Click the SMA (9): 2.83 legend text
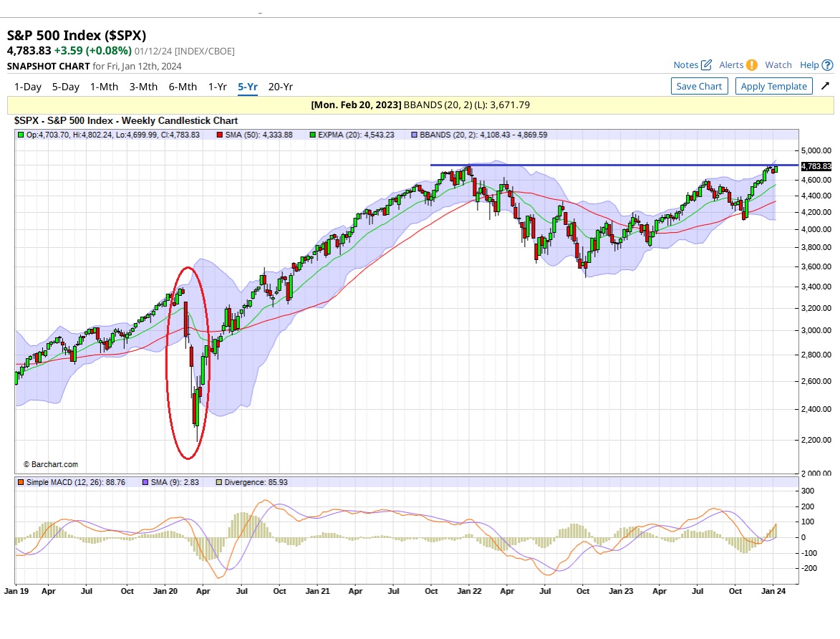 pyautogui.click(x=175, y=482)
